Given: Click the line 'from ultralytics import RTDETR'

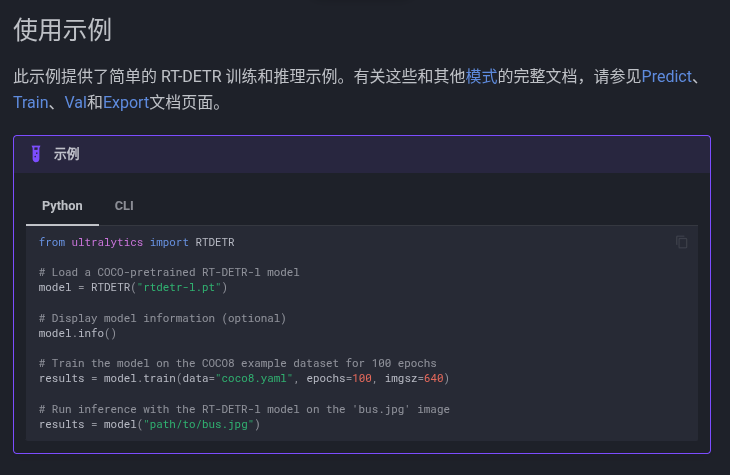Looking at the screenshot, I should 137,242.
